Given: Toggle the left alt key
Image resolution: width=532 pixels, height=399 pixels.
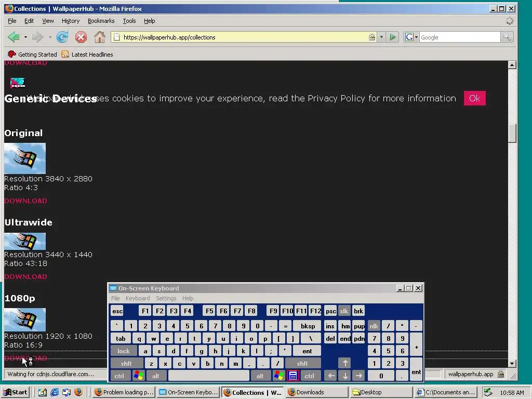Looking at the screenshot, I should (x=155, y=376).
